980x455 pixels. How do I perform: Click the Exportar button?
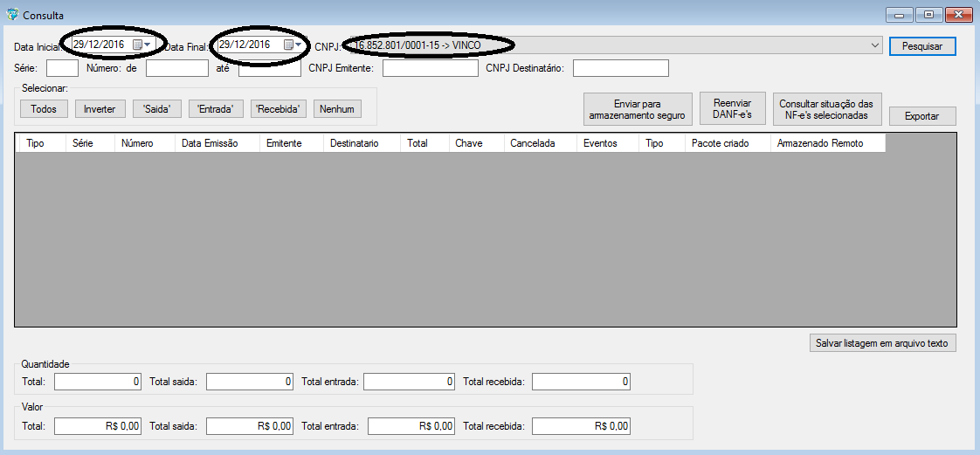pyautogui.click(x=922, y=116)
